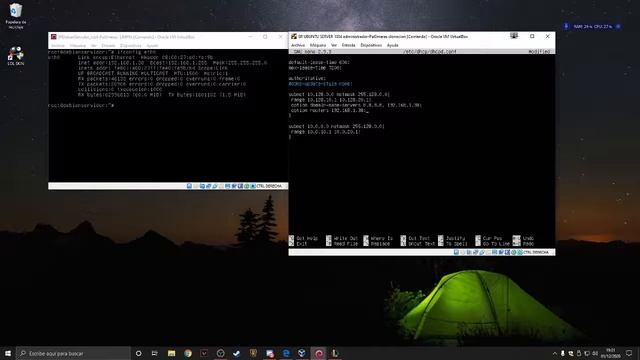This screenshot has width=640, height=360.
Task: Click the 'Get Help' nano shortcut label
Action: [307, 238]
